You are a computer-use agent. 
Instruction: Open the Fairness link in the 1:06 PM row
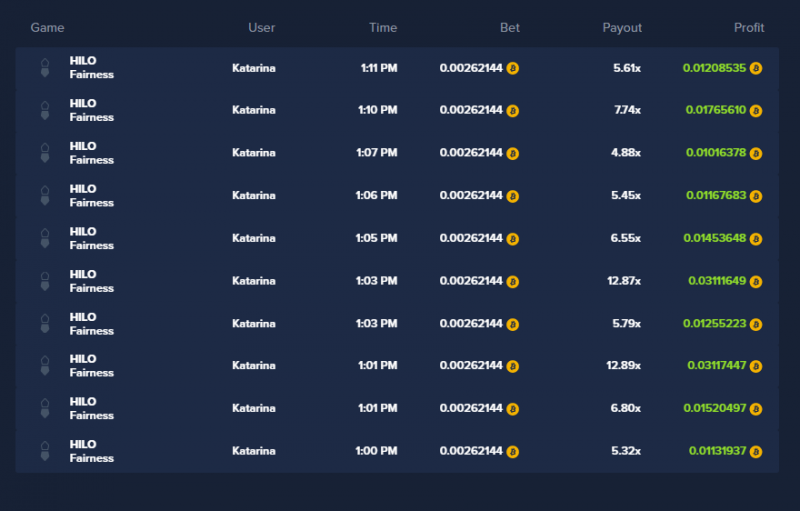click(92, 203)
